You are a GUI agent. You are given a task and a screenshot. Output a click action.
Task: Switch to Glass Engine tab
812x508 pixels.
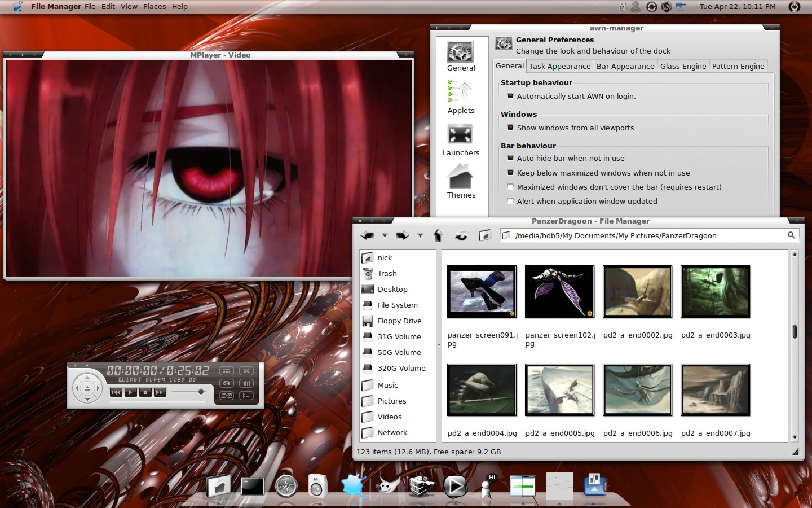(683, 66)
